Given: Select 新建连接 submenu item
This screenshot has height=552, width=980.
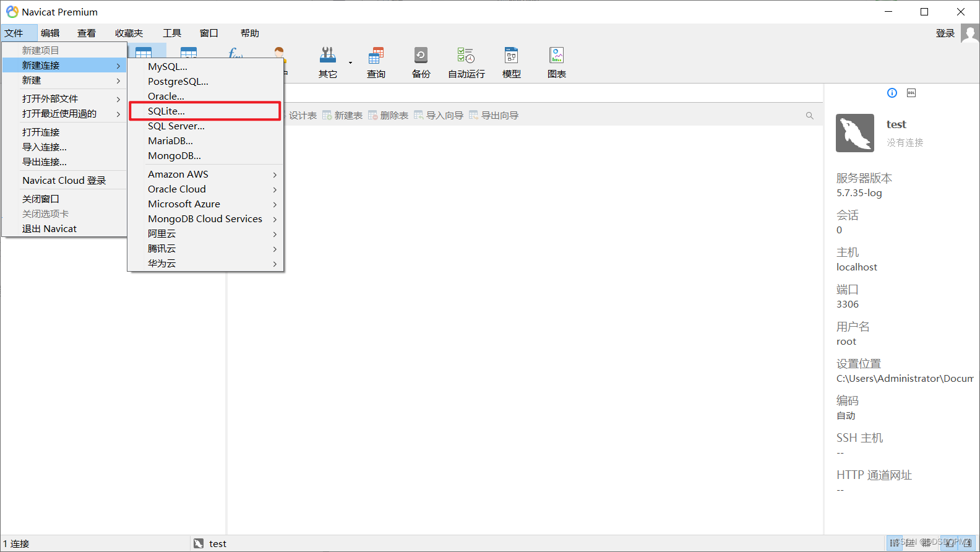Looking at the screenshot, I should tap(64, 66).
